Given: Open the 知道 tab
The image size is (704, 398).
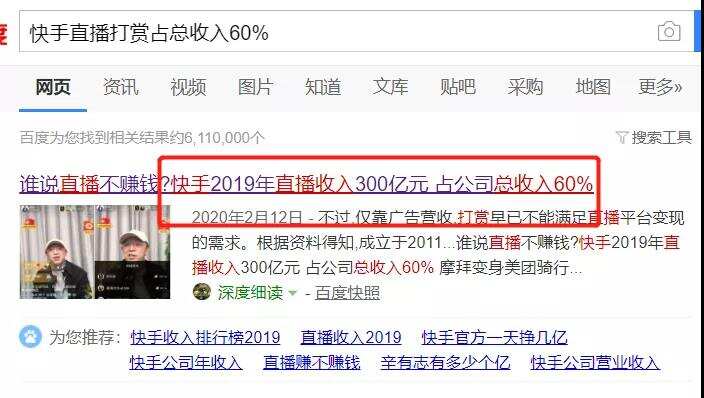Looking at the screenshot, I should 323,87.
